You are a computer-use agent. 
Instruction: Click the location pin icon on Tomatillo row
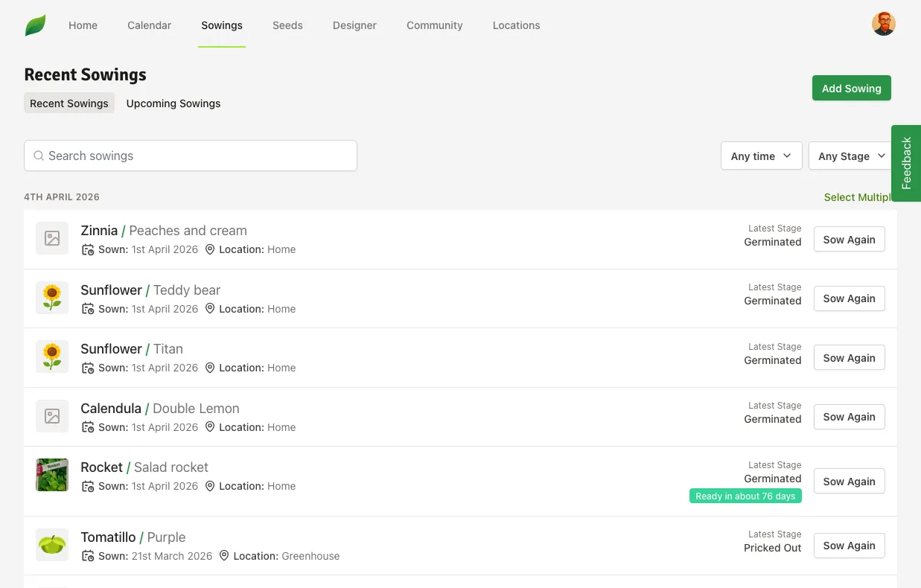224,556
